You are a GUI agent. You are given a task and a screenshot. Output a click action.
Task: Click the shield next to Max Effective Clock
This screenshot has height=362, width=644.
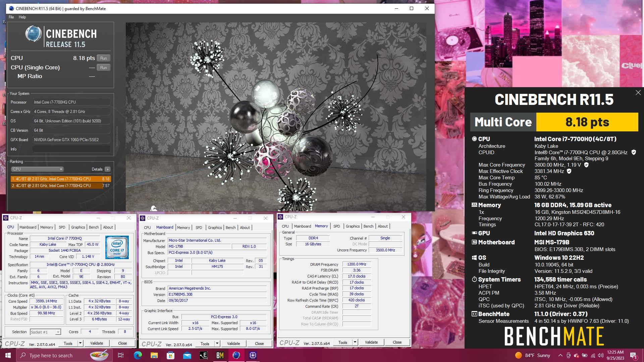(569, 171)
